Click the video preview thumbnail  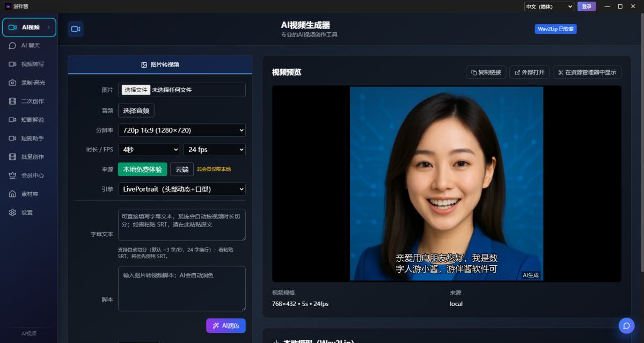[x=446, y=184]
